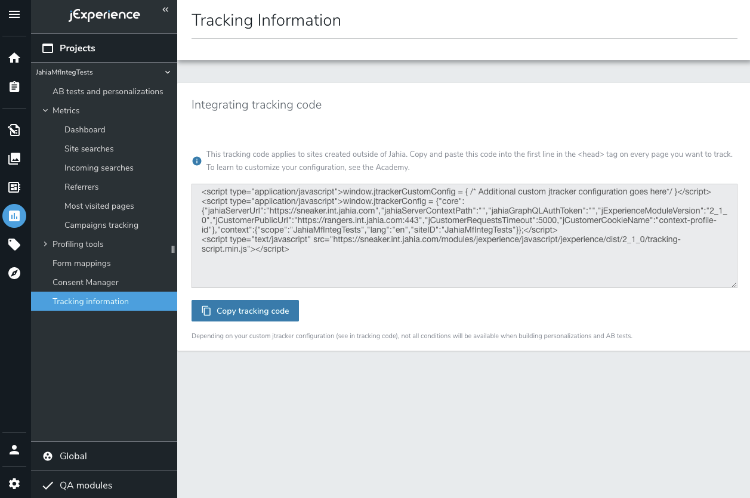Open the settings gear icon
This screenshot has width=750, height=498.
coord(14,483)
